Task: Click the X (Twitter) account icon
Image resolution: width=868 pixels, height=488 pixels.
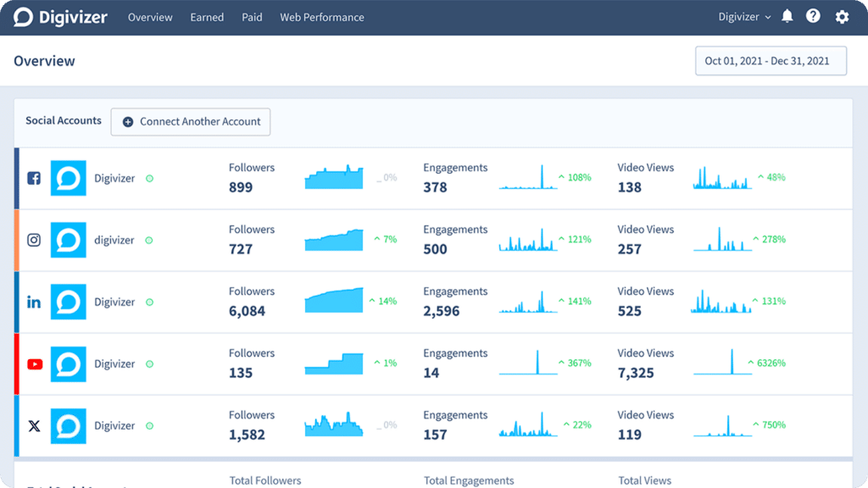Action: (34, 426)
